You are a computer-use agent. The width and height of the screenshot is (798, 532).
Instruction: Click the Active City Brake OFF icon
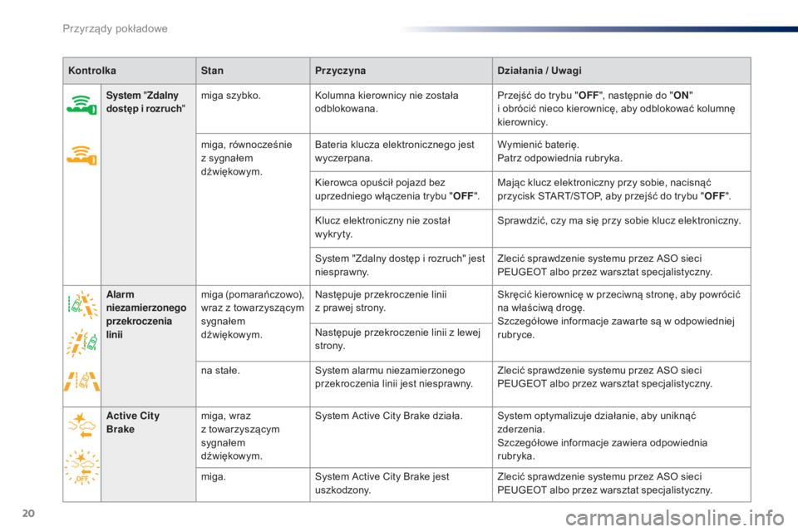[x=82, y=467]
